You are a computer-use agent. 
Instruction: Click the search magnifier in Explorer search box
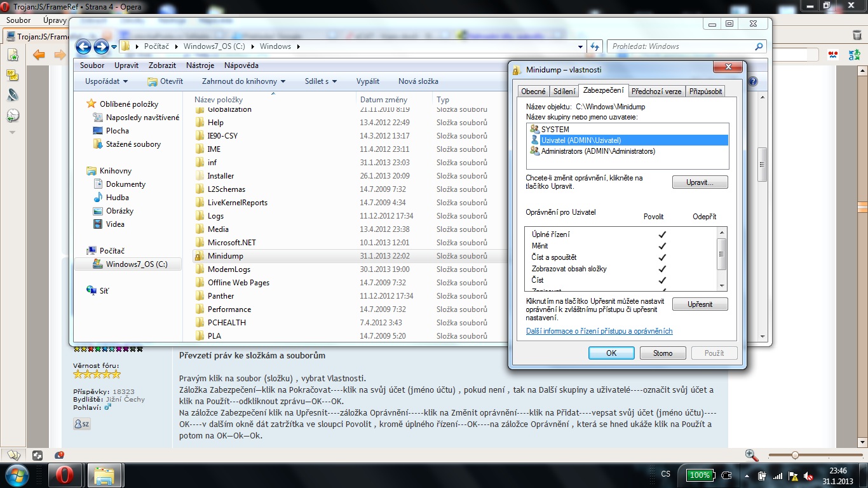pos(759,46)
